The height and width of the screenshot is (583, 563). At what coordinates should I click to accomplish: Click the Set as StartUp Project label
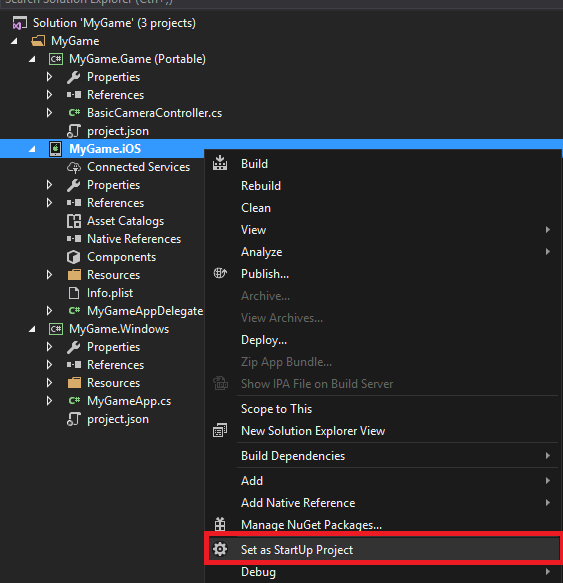click(297, 550)
